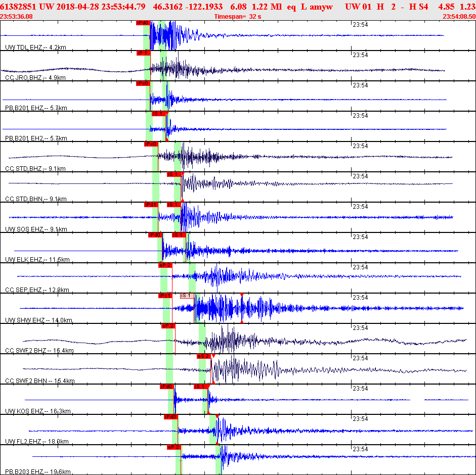This screenshot has height=475, width=476.
Task: Select the iS 1 pick on PB B201 EH2
Action: coord(159,114)
